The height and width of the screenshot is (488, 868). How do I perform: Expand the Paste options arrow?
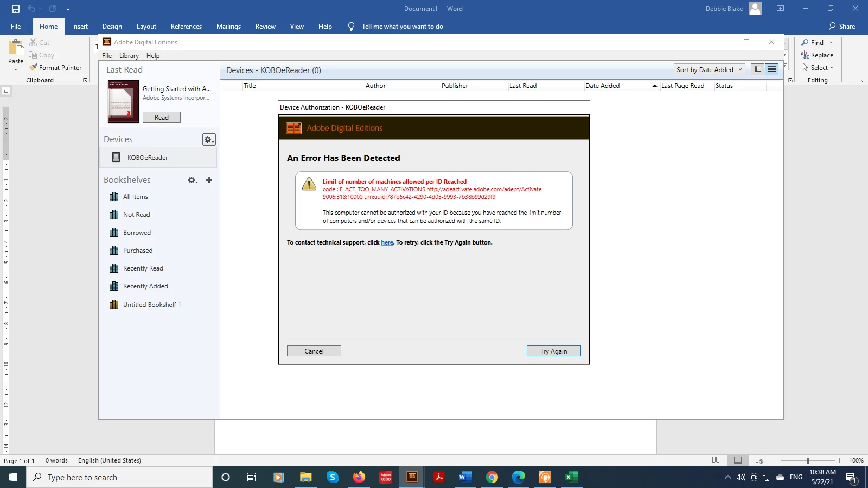click(x=16, y=69)
